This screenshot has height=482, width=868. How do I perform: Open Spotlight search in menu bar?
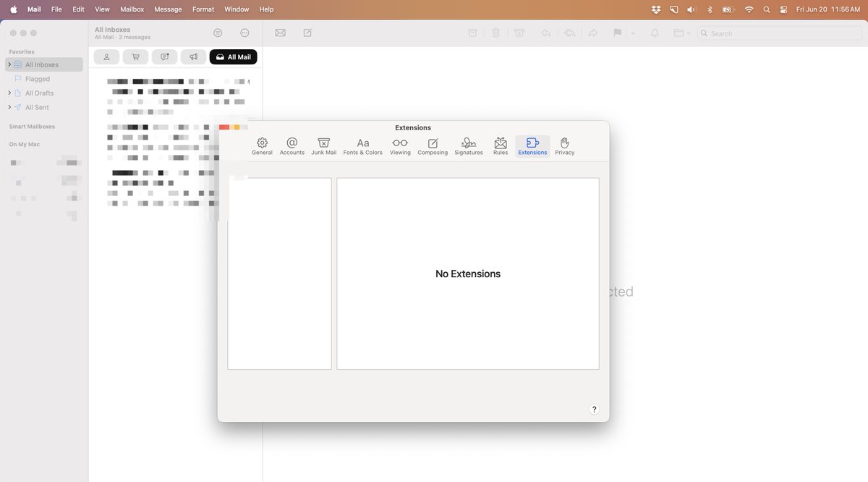click(x=767, y=9)
